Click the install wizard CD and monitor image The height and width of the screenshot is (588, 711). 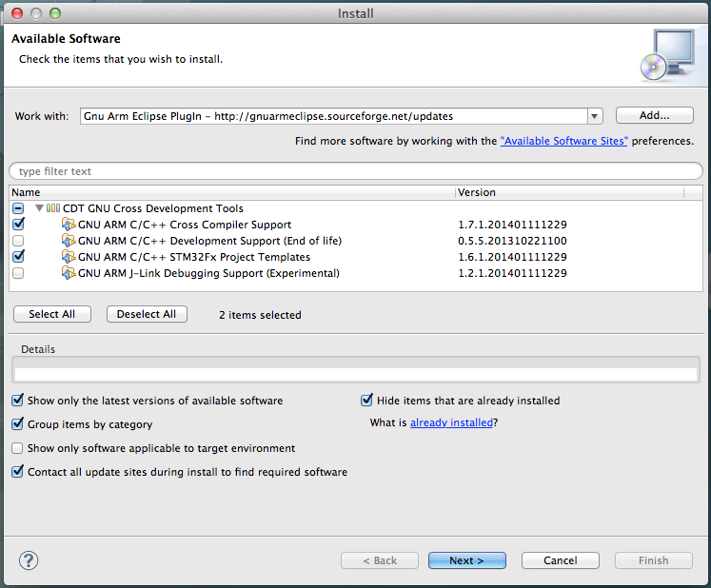click(667, 55)
